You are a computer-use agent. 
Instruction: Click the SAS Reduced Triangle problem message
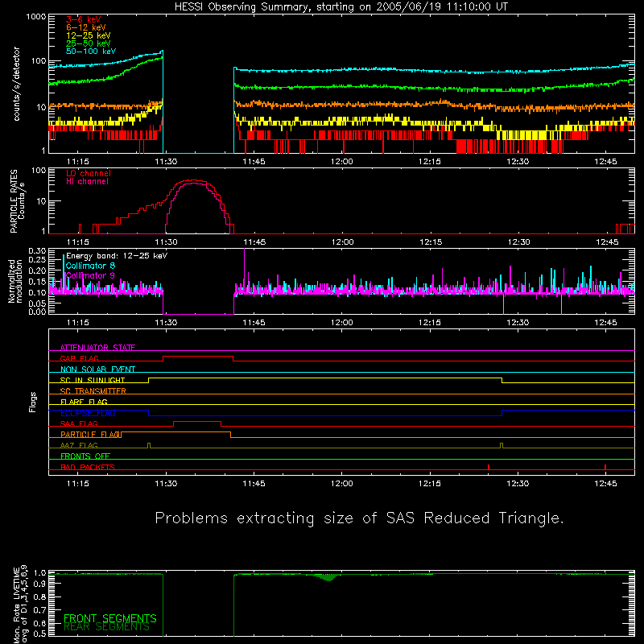click(x=359, y=518)
